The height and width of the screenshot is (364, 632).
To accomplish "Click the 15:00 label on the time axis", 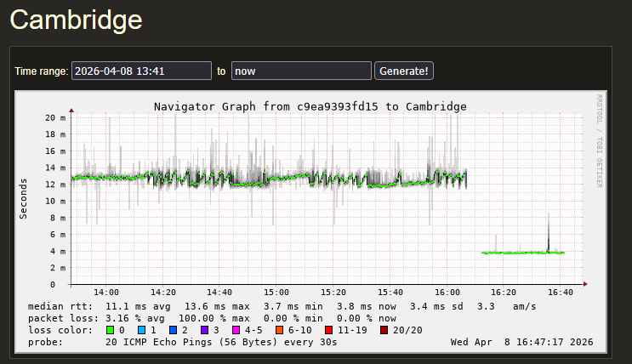I will (x=276, y=293).
